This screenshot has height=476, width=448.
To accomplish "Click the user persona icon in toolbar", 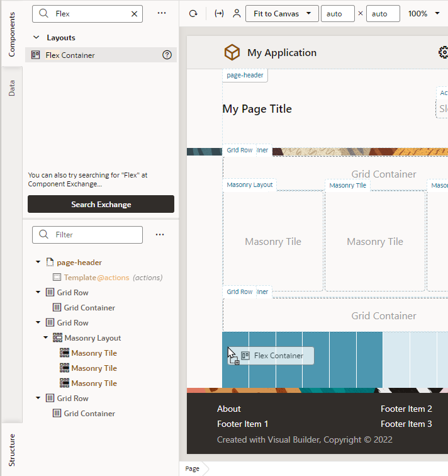I will point(237,14).
